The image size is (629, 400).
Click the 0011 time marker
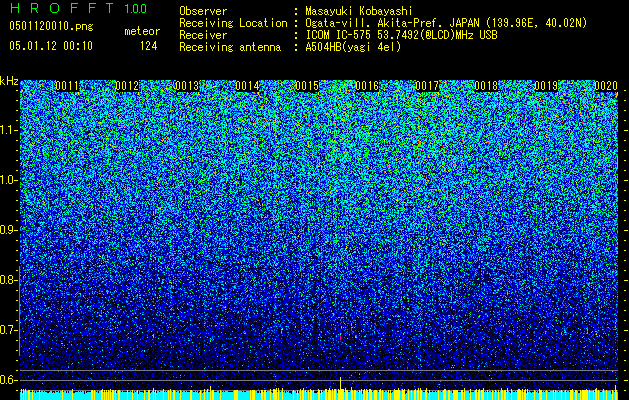tap(67, 86)
